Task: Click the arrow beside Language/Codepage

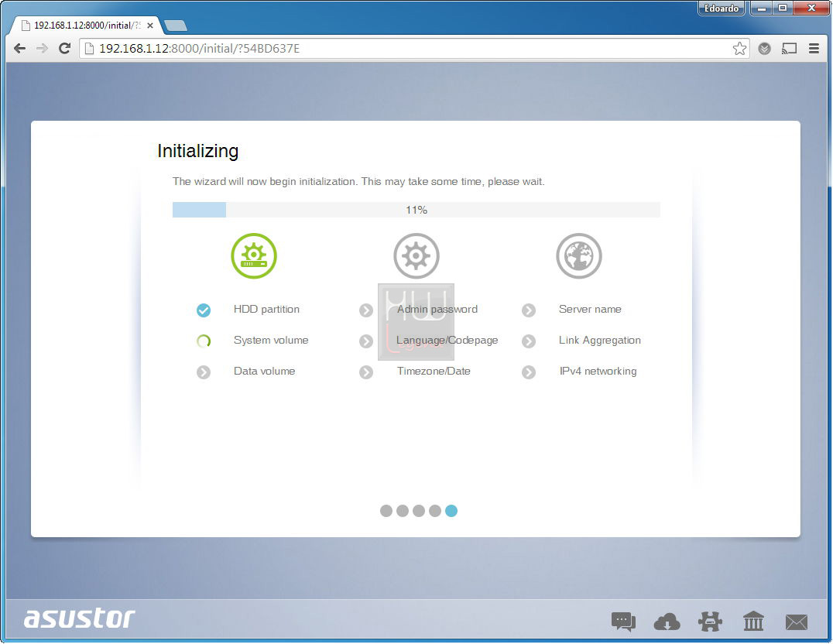Action: click(x=366, y=341)
